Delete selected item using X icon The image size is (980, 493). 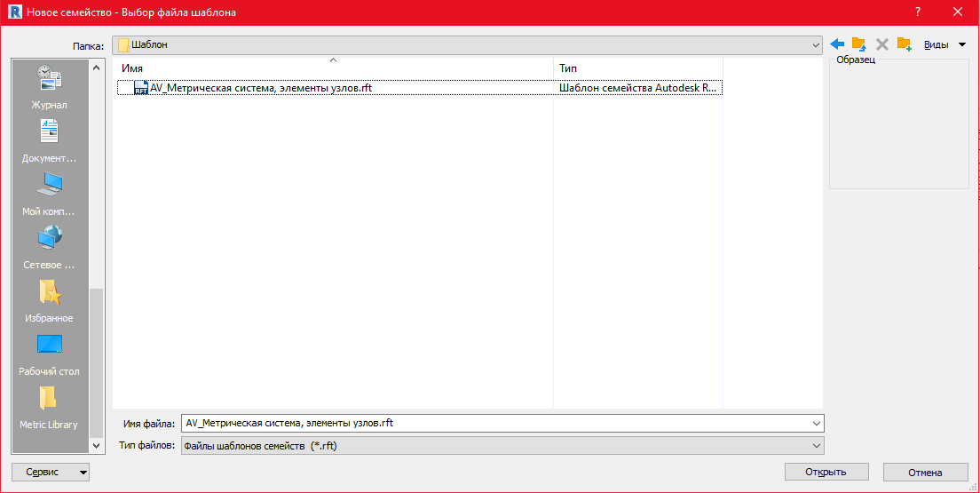click(881, 44)
